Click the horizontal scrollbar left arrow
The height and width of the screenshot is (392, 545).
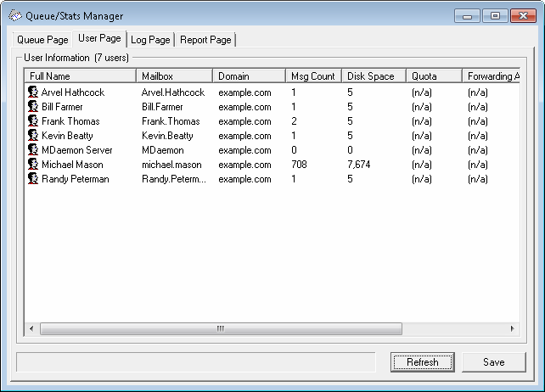click(31, 328)
